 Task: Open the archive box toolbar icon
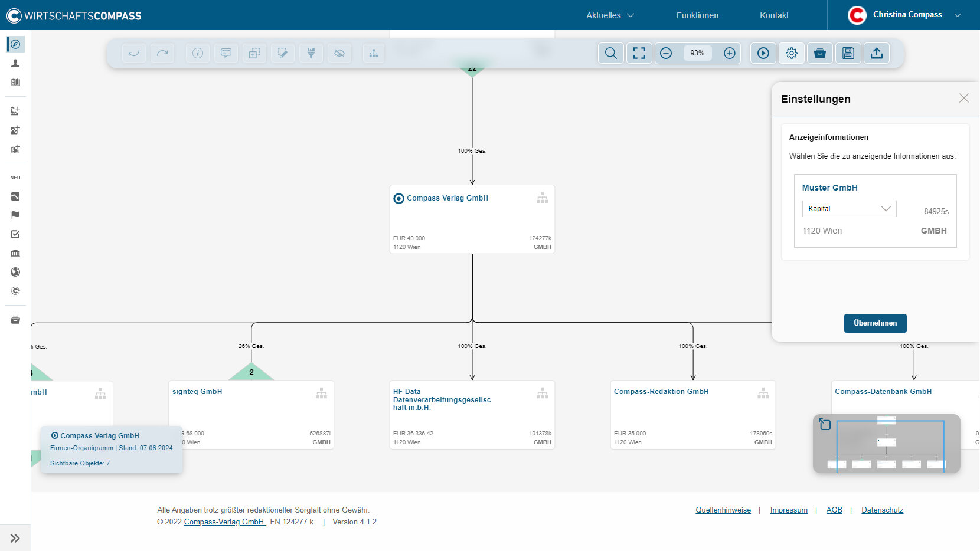[x=820, y=53]
